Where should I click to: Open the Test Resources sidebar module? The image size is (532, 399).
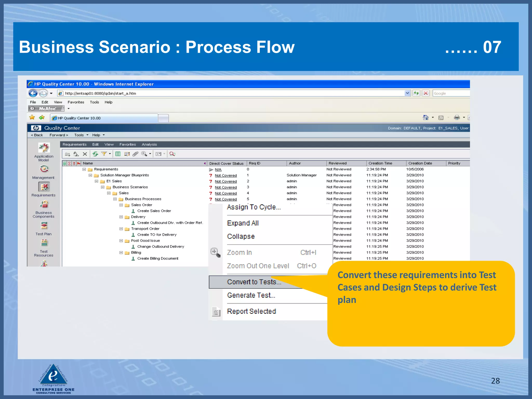tap(44, 248)
